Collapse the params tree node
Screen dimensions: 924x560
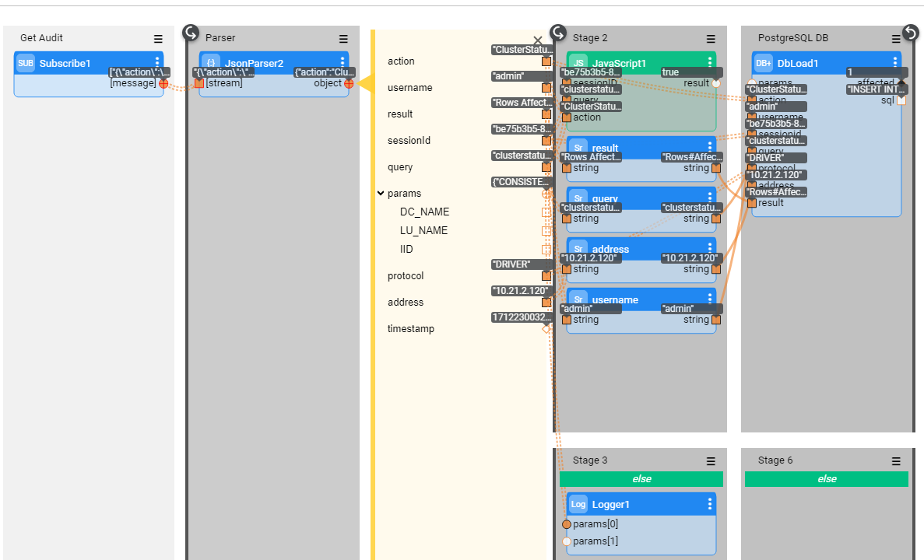381,194
